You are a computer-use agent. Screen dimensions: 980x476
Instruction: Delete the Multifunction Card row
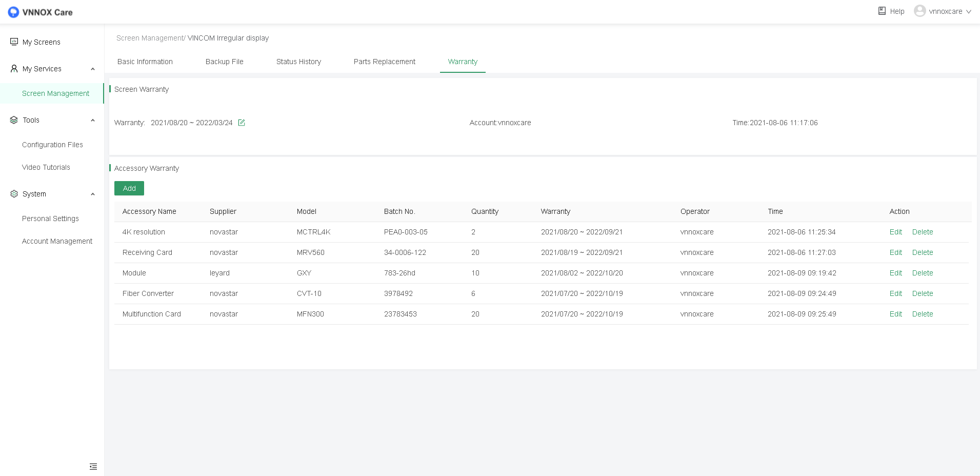coord(922,314)
